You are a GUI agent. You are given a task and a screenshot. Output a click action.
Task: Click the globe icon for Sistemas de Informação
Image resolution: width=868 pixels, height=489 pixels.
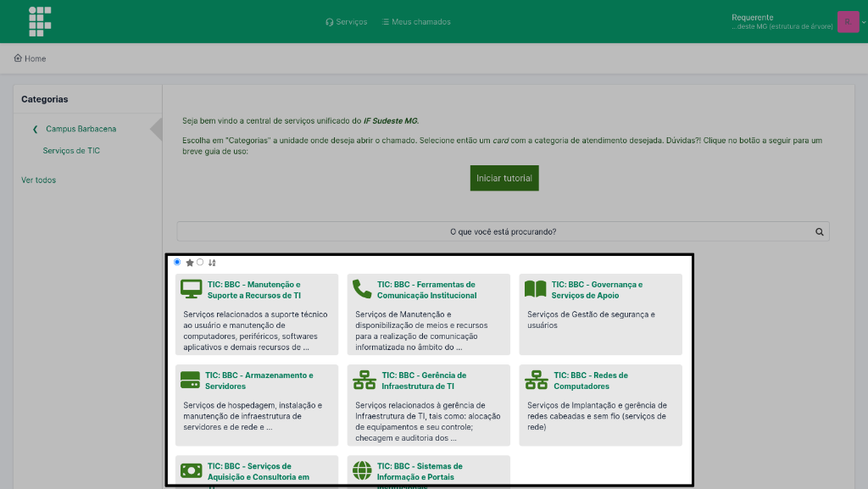362,470
